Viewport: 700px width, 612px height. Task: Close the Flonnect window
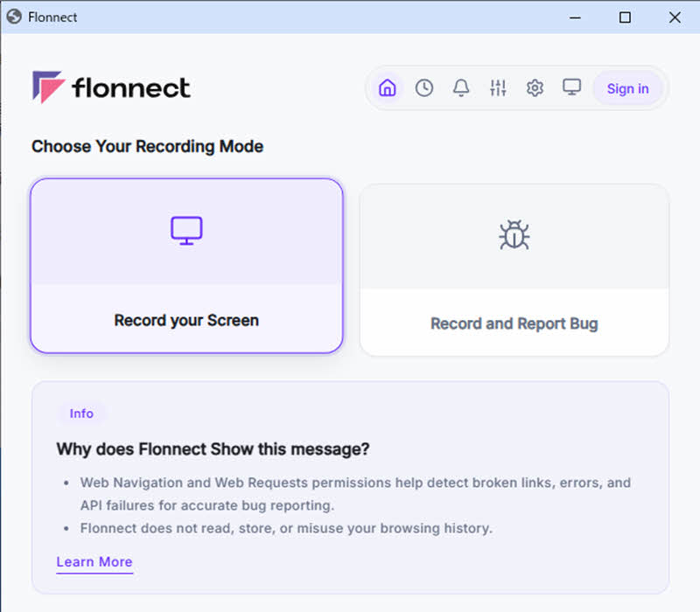point(675,17)
